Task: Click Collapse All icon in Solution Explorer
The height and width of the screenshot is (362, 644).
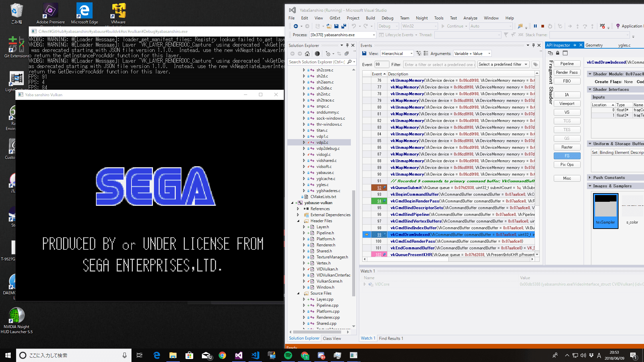Action: (x=346, y=54)
